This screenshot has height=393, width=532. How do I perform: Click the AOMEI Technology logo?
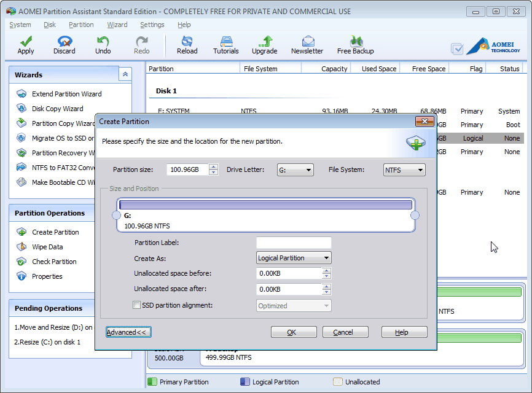pos(494,47)
